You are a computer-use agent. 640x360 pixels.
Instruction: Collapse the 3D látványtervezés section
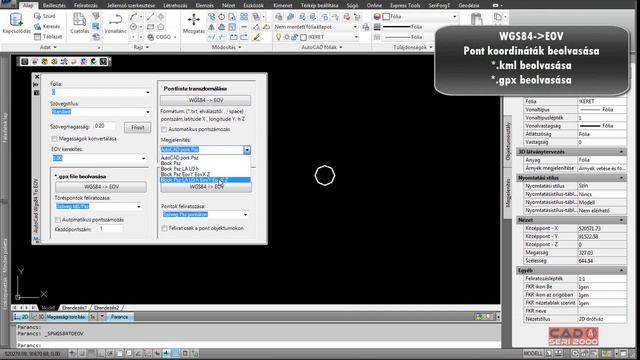coord(621,152)
